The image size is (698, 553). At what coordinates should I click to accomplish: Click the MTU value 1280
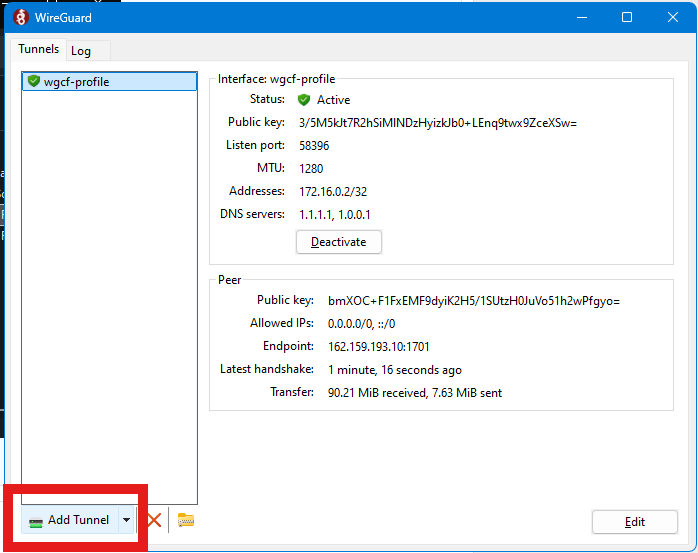pos(311,169)
